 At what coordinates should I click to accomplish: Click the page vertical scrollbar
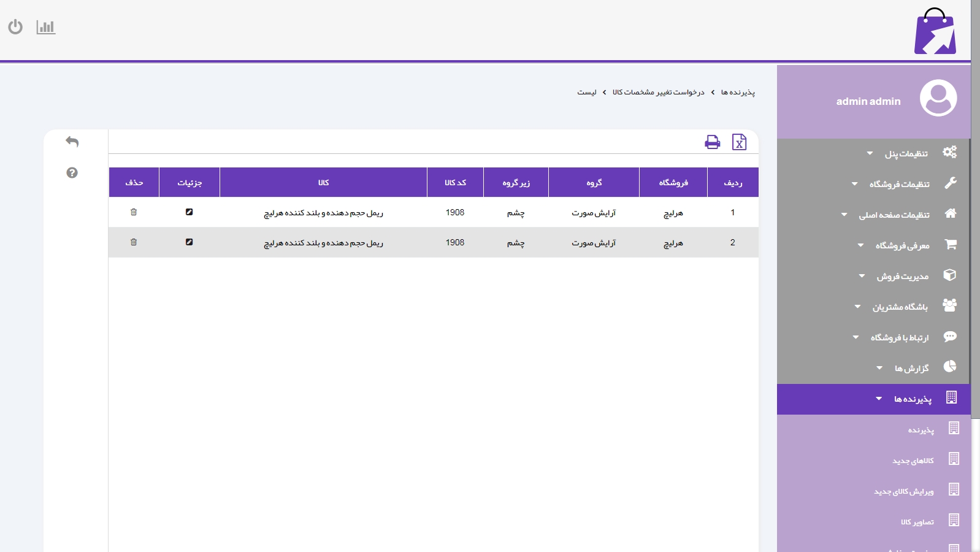[x=976, y=209]
